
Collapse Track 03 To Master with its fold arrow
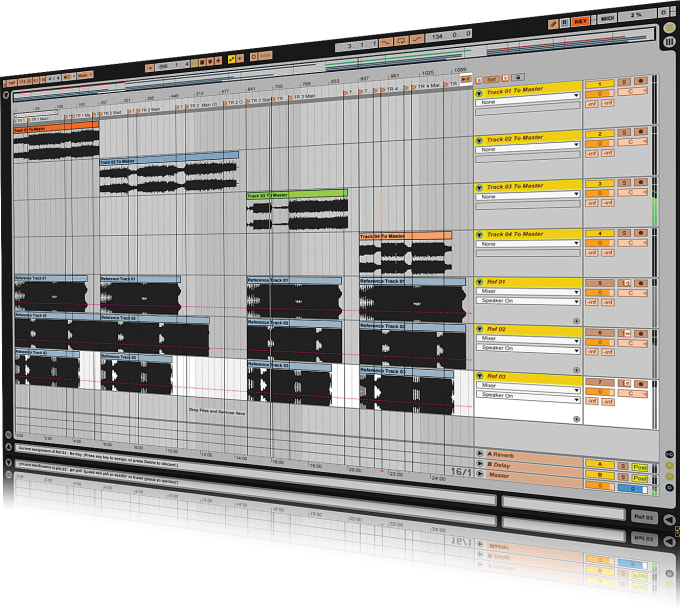click(479, 188)
